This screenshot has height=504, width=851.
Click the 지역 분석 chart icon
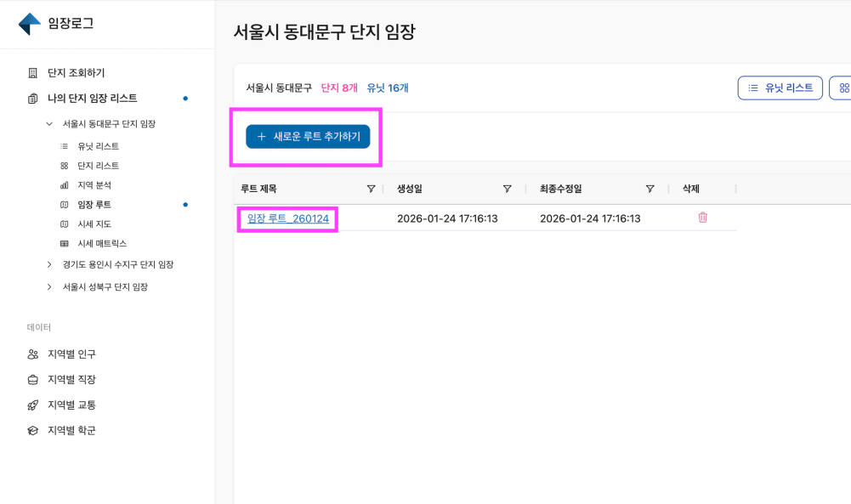pyautogui.click(x=65, y=185)
